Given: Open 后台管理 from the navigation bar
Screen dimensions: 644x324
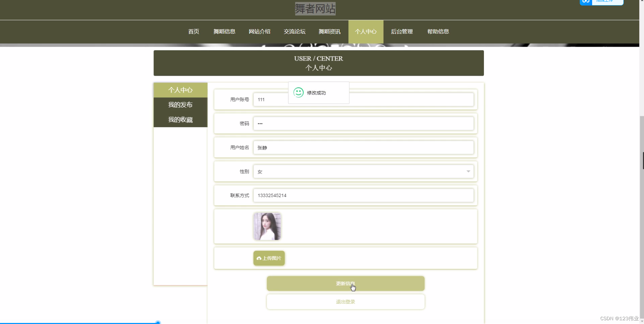Looking at the screenshot, I should (x=402, y=31).
